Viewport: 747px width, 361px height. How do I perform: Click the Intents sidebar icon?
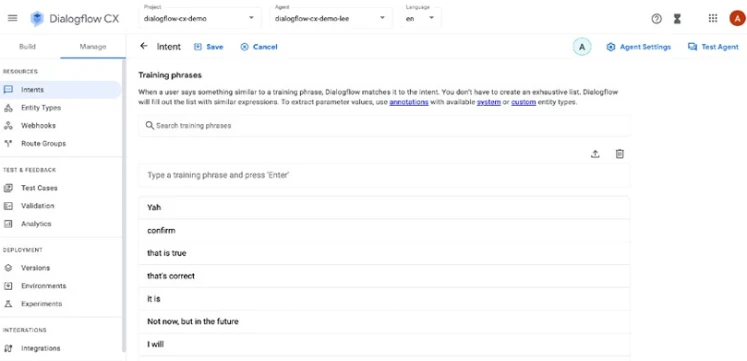8,90
